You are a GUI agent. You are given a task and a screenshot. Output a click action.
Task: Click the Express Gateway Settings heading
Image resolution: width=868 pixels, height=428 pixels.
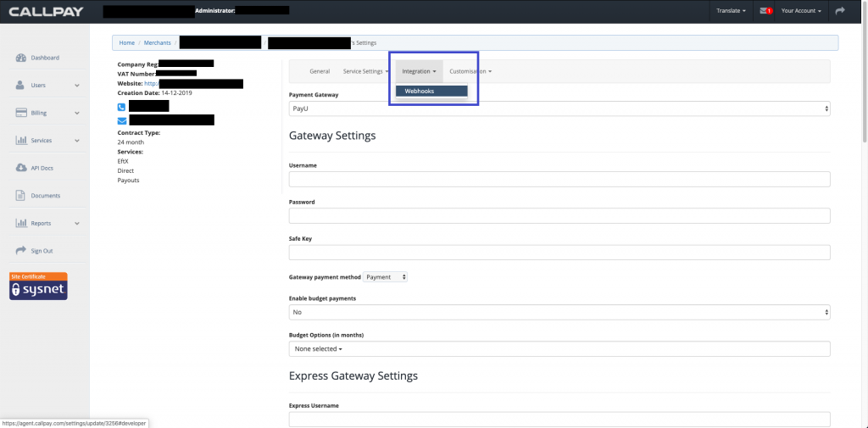pos(353,376)
